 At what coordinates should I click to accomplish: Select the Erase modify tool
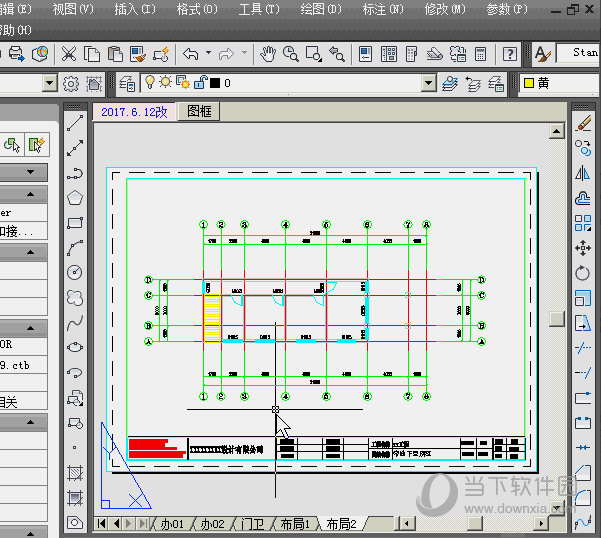(x=583, y=123)
